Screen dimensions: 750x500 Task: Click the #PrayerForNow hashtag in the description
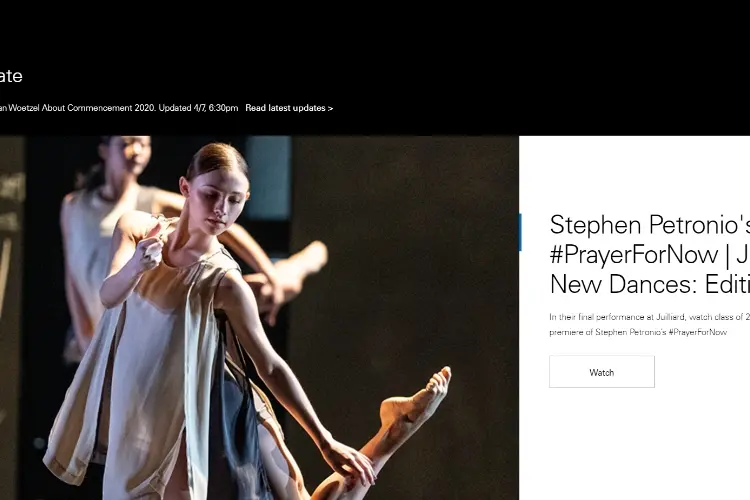click(697, 332)
